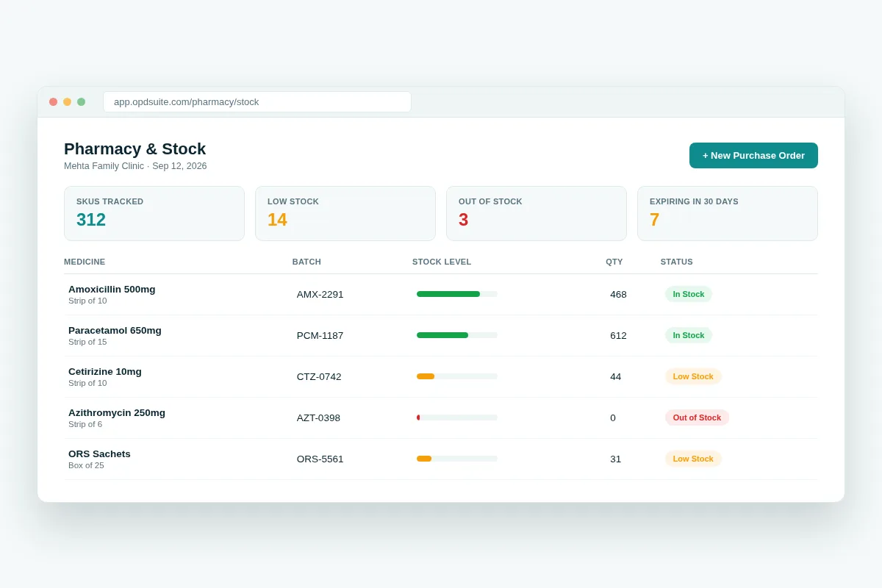Screen dimensions: 882x588
Task: Click batch code CTZ-0742
Action: 319,376
